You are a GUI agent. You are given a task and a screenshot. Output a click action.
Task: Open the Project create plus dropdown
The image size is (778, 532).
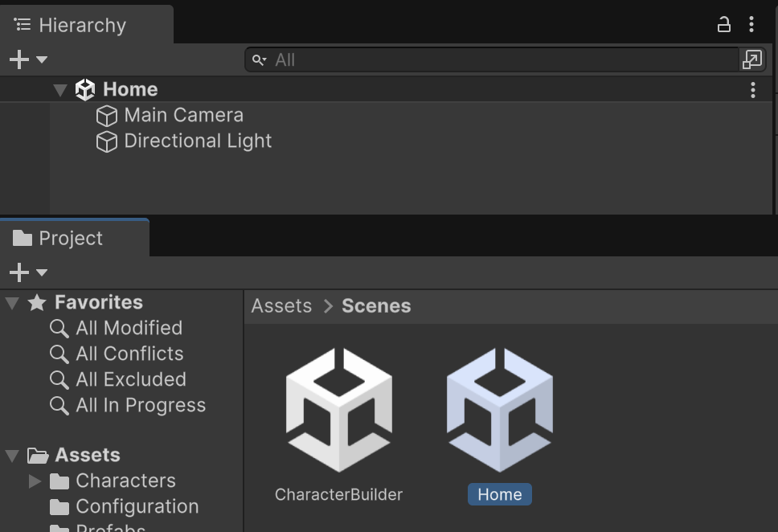(x=27, y=272)
